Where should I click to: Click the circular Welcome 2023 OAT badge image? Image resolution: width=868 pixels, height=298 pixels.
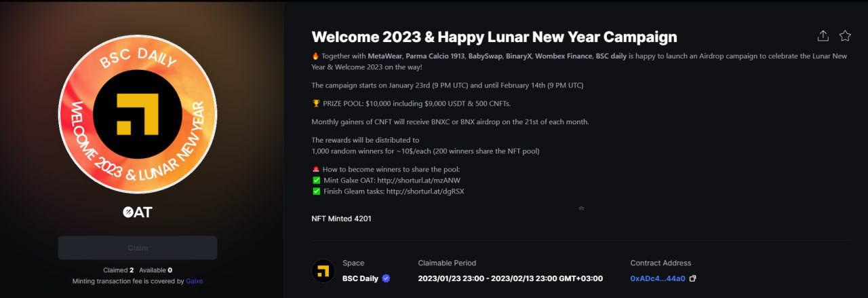(x=138, y=114)
